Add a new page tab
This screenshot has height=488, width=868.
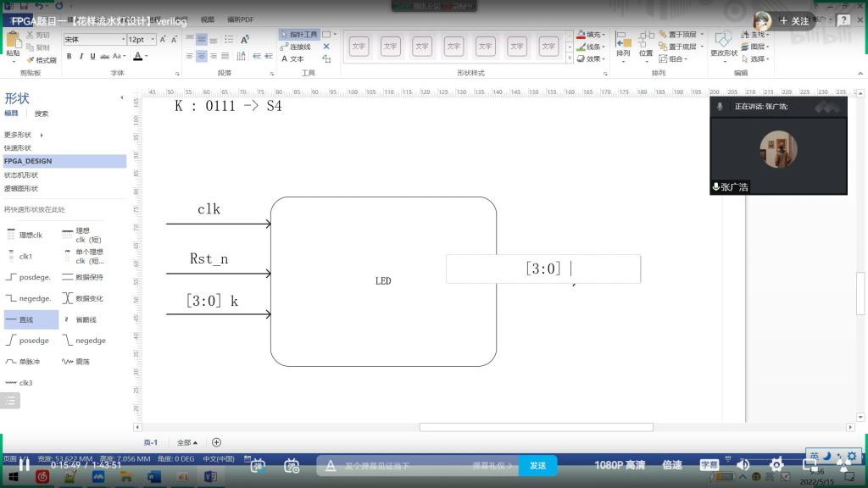[x=216, y=442]
